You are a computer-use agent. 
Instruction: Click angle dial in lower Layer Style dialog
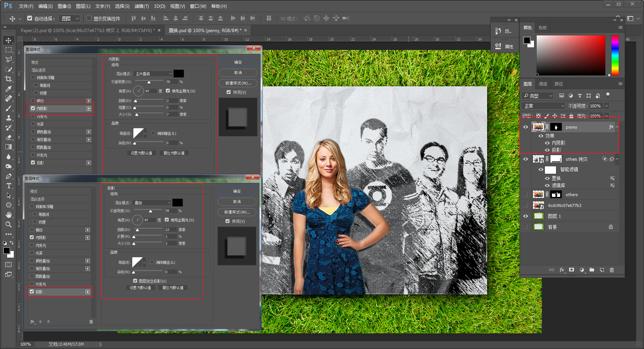click(x=138, y=220)
